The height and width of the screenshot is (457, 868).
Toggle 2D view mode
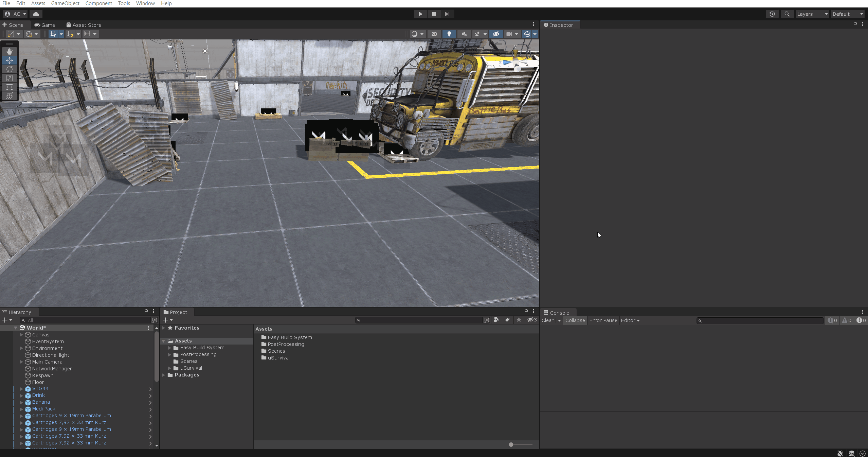click(x=434, y=34)
